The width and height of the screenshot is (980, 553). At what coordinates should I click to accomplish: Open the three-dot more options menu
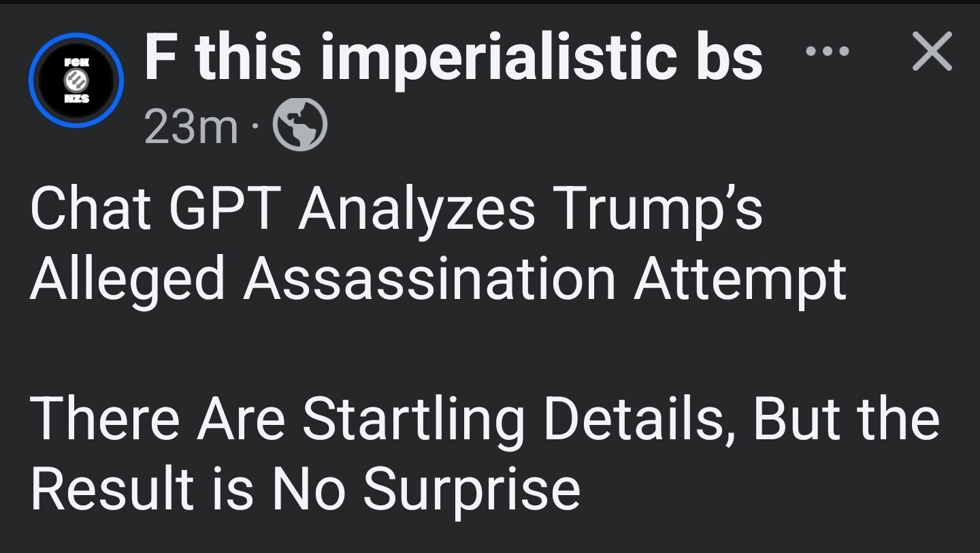(827, 51)
